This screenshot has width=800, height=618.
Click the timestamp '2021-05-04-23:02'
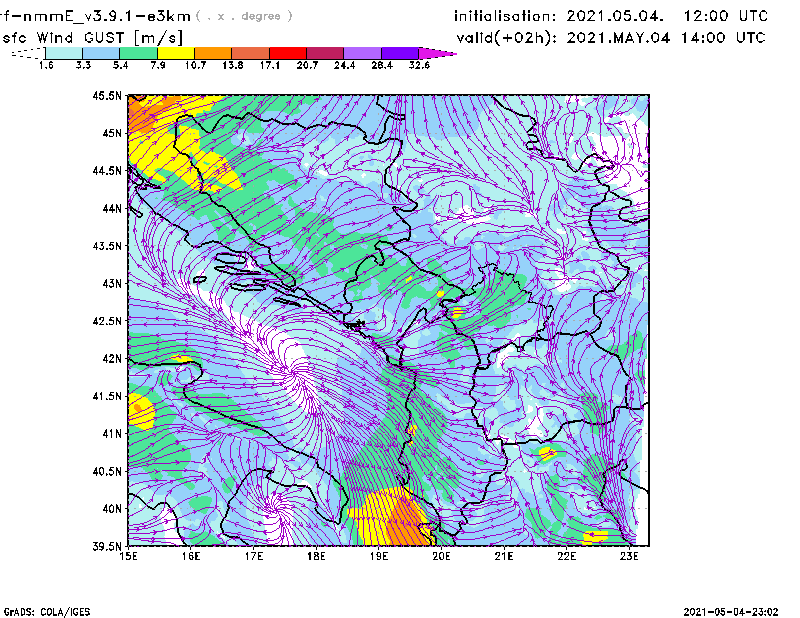pyautogui.click(x=731, y=612)
